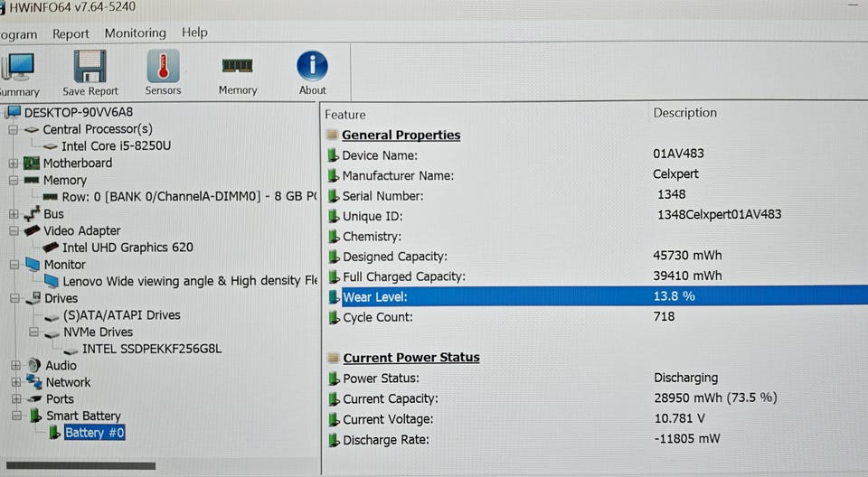Select Intel Core i5-8250U in tree

(x=116, y=146)
